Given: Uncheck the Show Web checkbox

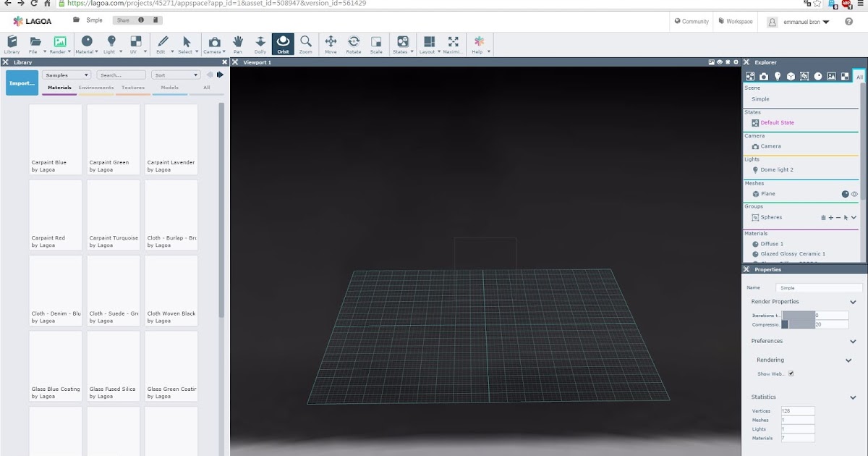Looking at the screenshot, I should [791, 373].
